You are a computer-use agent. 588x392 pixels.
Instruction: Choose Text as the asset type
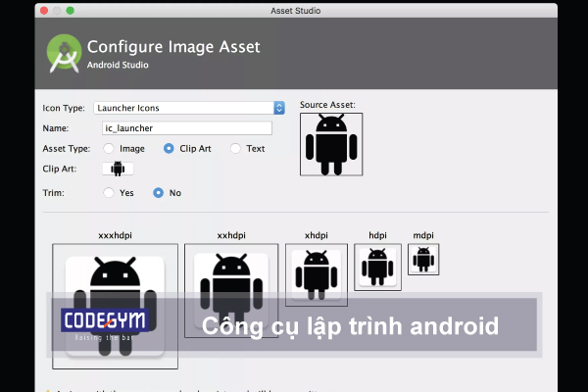tap(235, 149)
